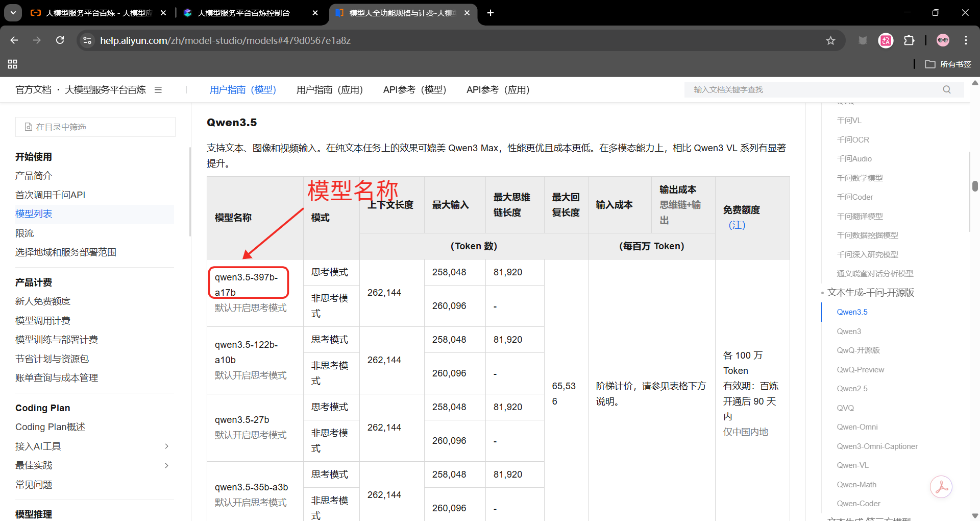
Task: Click the page vertical scrollbar thumb
Action: coord(975,186)
